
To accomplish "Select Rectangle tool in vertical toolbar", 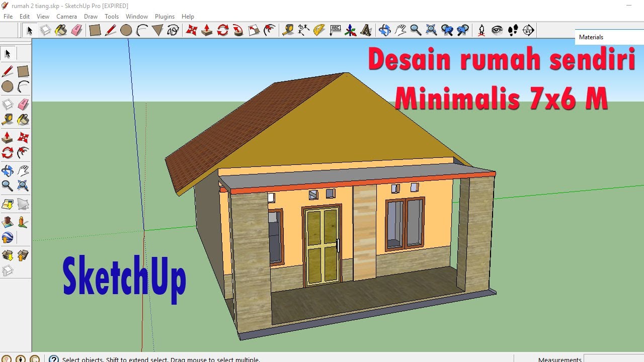I will pyautogui.click(x=23, y=71).
